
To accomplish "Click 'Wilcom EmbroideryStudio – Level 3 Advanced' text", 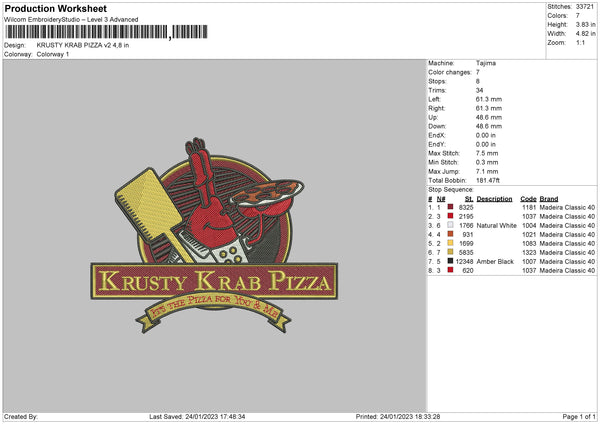I will click(x=71, y=19).
